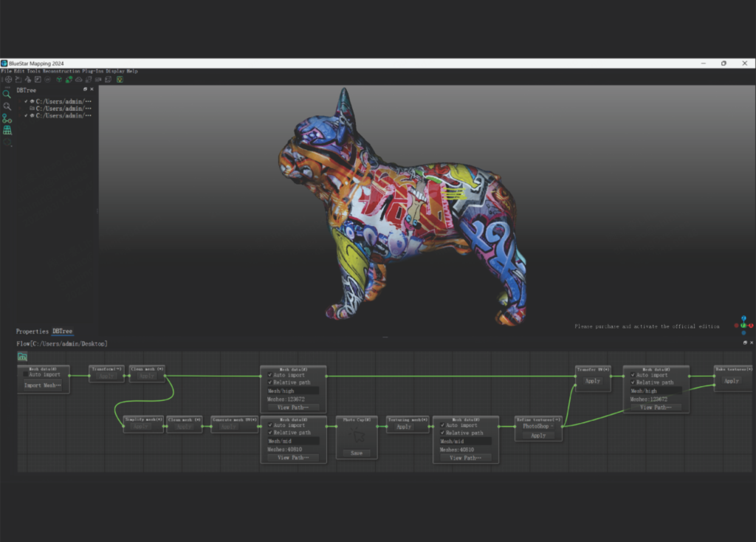Select the node graph icon in left sidebar
This screenshot has width=756, height=542.
(x=7, y=118)
